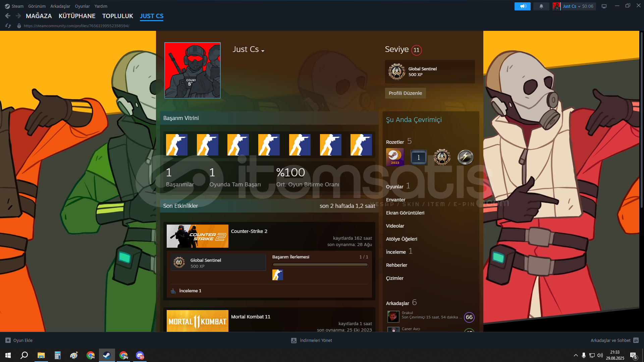Click the thumbs-up icon beside İnceleme 1

[x=173, y=291]
